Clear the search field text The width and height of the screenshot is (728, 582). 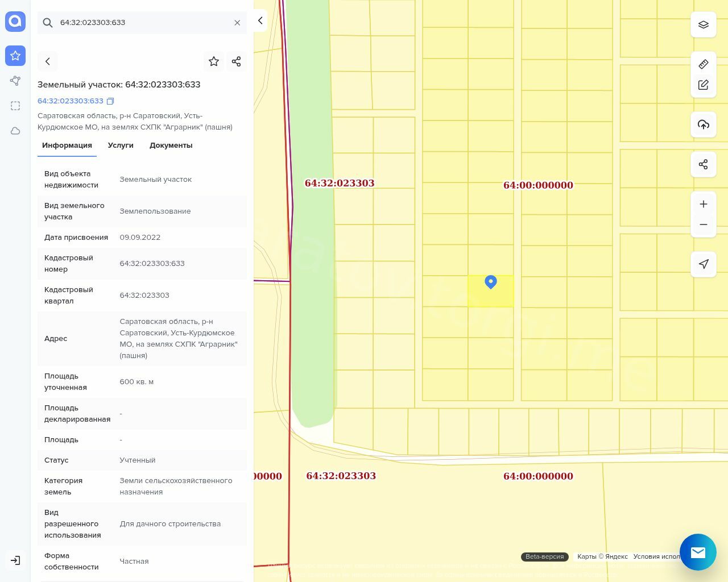point(237,23)
